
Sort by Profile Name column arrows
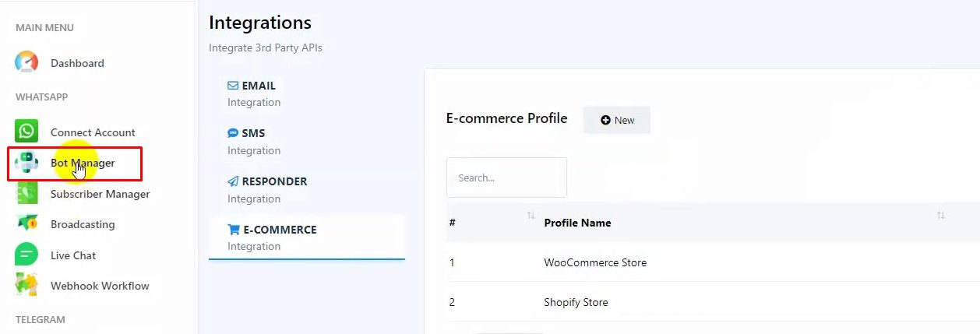coord(940,216)
